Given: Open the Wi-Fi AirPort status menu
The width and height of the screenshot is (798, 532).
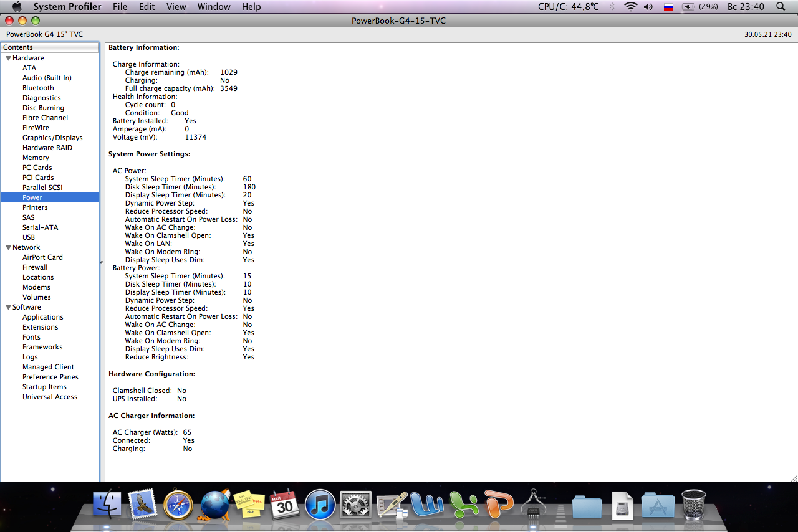Looking at the screenshot, I should pyautogui.click(x=630, y=7).
